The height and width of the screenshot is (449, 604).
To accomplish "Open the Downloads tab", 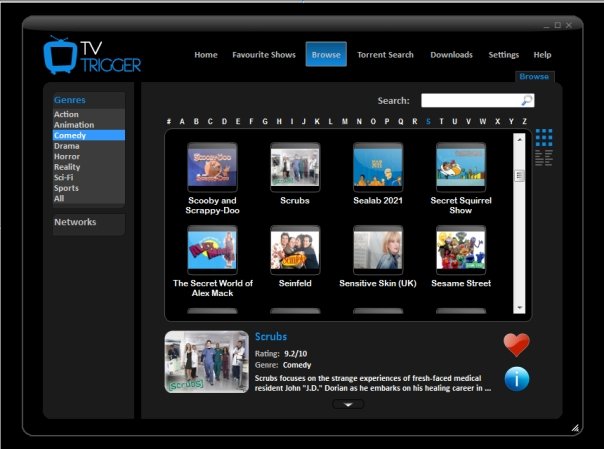I will [x=451, y=55].
